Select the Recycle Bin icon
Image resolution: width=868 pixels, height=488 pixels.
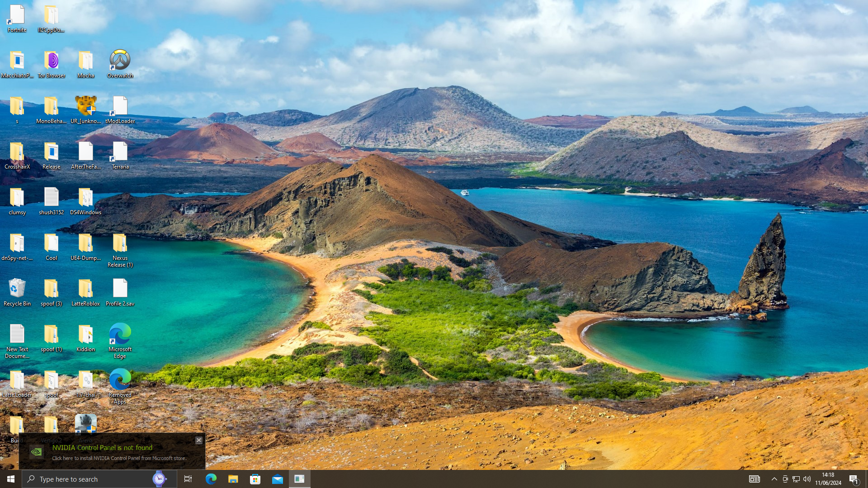click(17, 292)
